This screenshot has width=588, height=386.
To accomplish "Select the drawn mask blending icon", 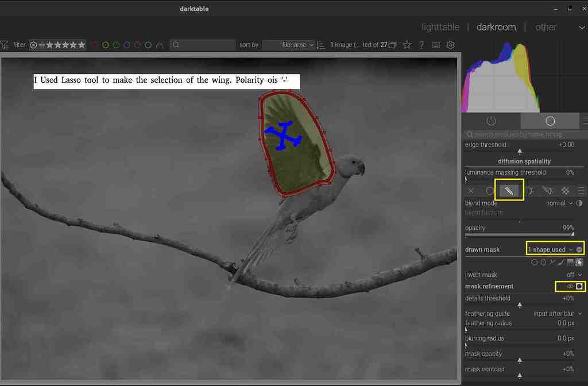I will pyautogui.click(x=509, y=190).
